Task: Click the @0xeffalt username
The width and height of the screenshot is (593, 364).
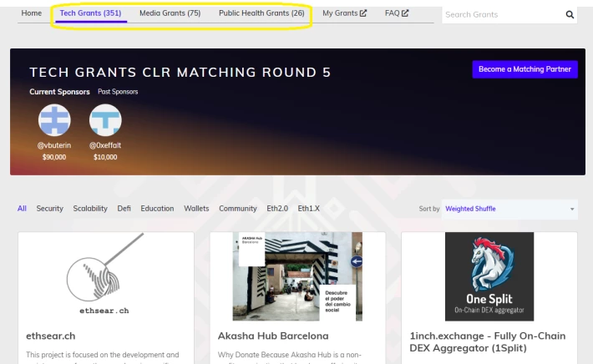Action: (105, 145)
